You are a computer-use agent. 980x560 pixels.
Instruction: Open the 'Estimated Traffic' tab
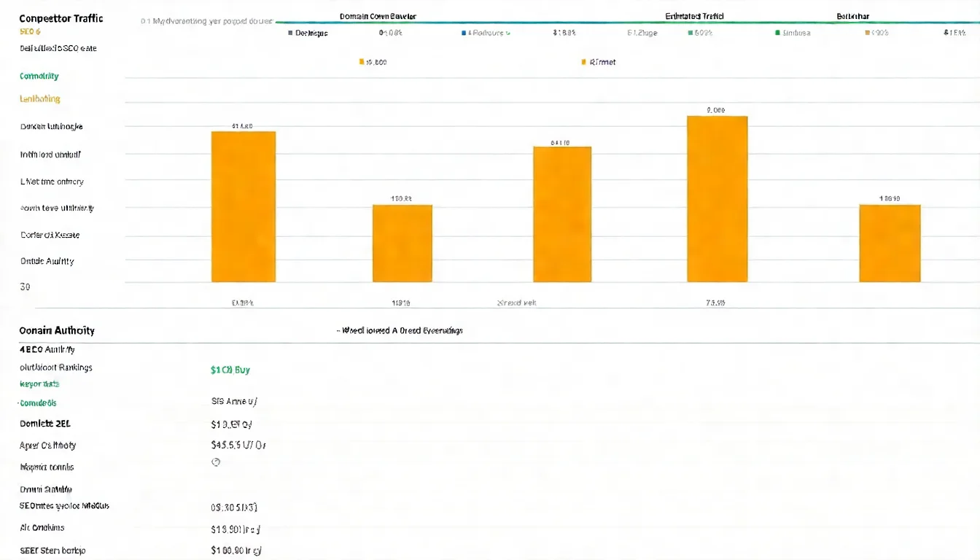[694, 16]
